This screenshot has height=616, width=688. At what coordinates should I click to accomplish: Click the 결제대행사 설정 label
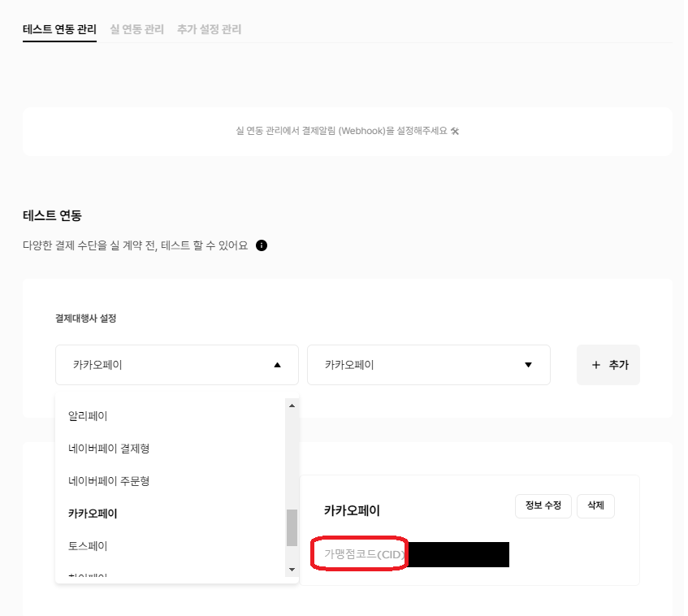pos(85,319)
